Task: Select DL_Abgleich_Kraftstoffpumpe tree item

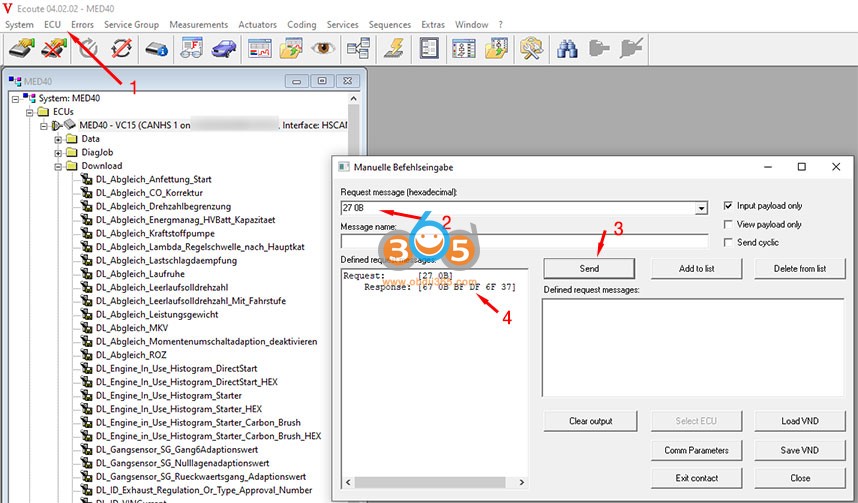Action: click(155, 233)
